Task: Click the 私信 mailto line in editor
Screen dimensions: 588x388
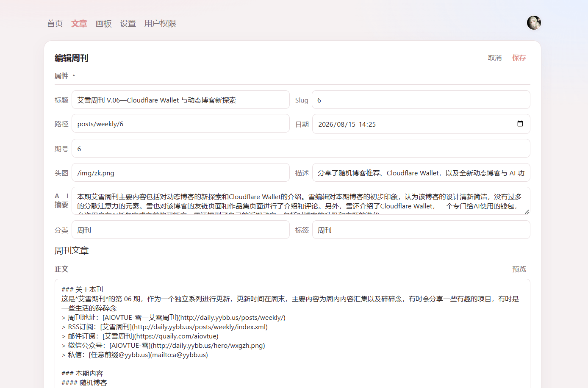Action: point(135,355)
